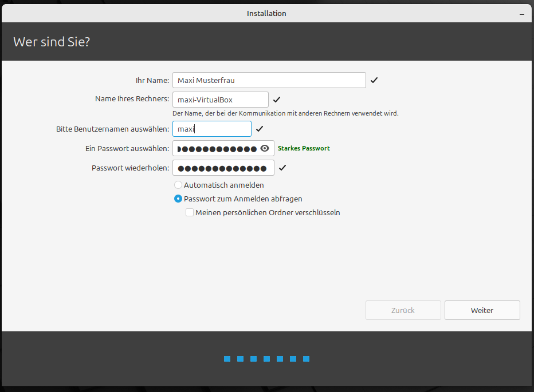Click the checkmark next to Ihr Name
534x392 pixels.
[x=374, y=80]
